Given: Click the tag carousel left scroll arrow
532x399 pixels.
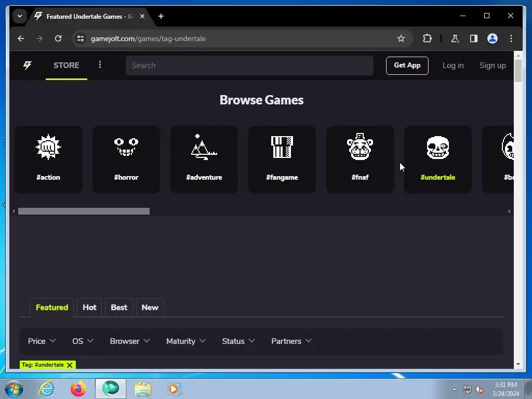Looking at the screenshot, I should (14, 211).
